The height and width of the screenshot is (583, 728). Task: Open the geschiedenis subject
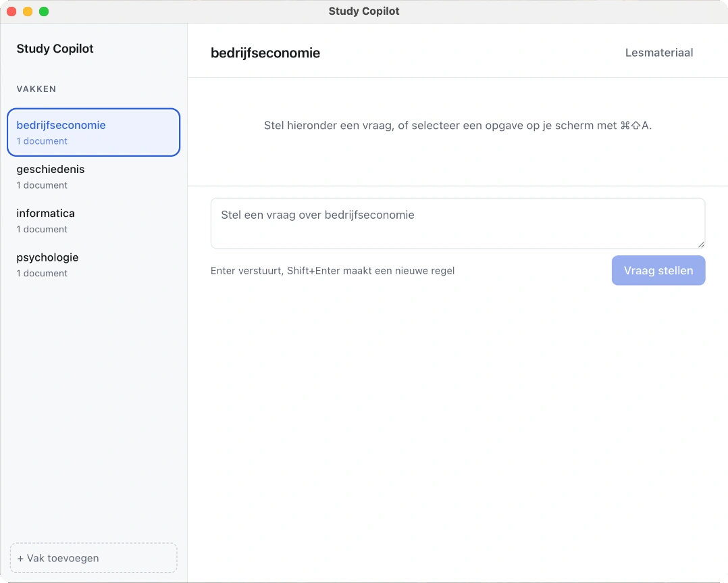tap(93, 176)
